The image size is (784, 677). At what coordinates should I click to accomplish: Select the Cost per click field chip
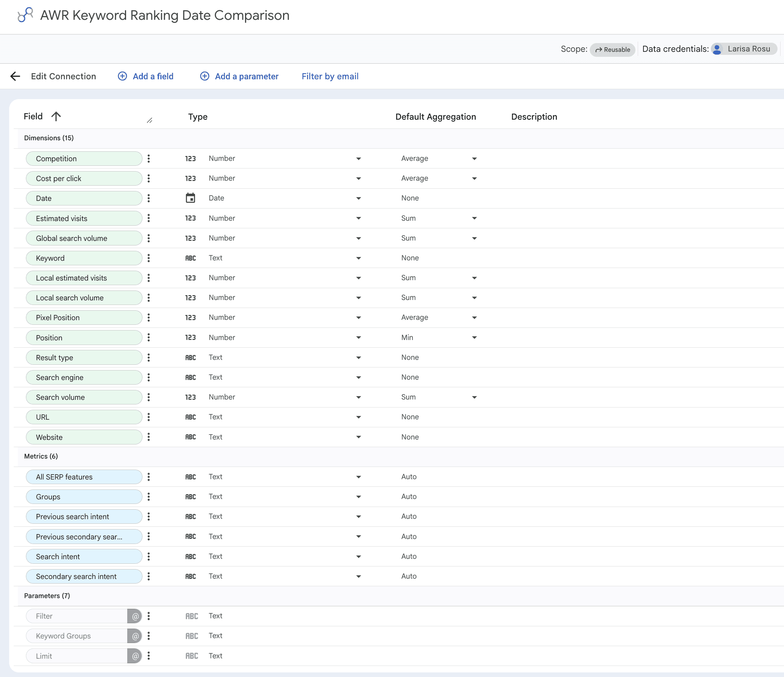(84, 178)
